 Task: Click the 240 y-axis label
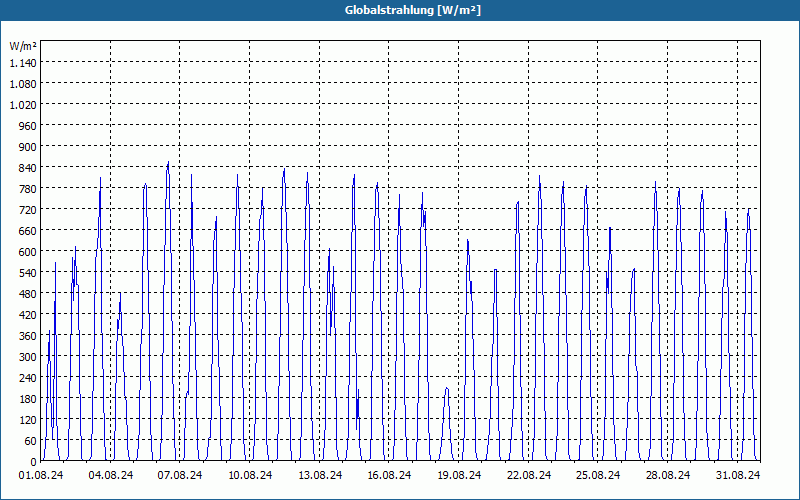[x=28, y=378]
